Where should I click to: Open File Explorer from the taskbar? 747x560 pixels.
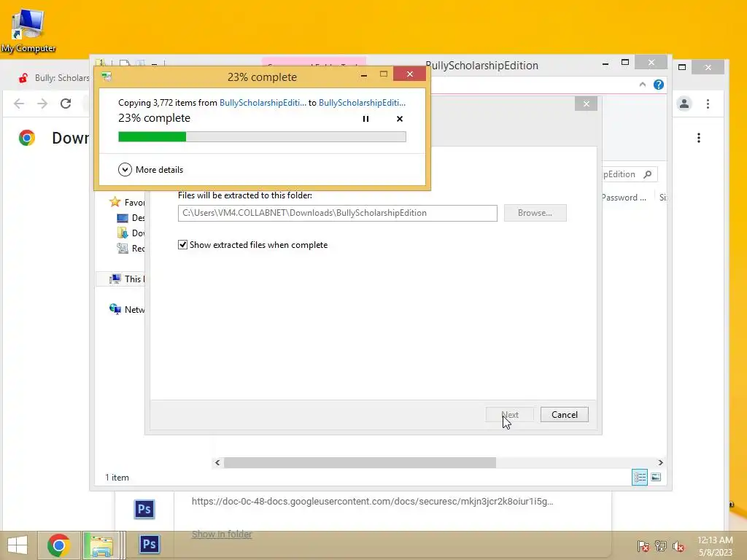(x=102, y=545)
